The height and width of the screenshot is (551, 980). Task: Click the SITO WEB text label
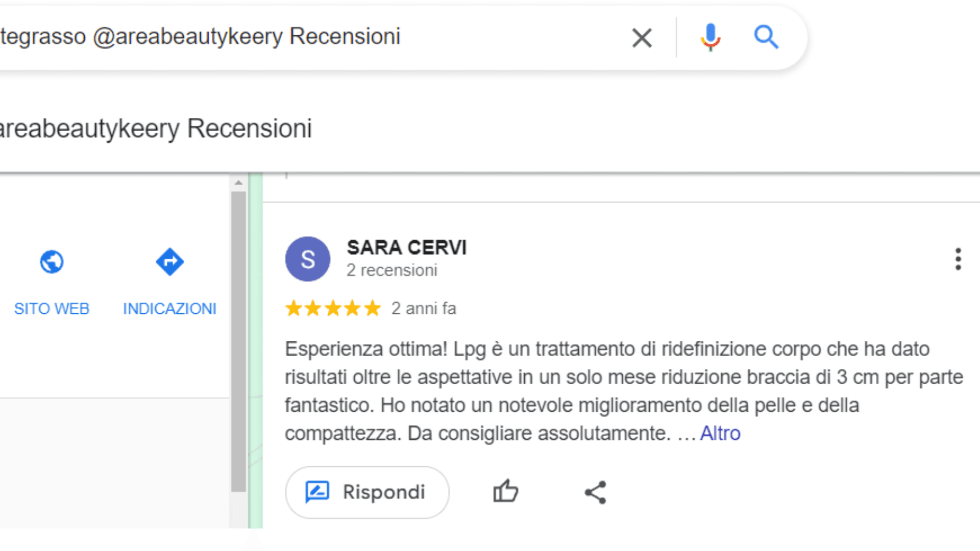[x=52, y=309]
